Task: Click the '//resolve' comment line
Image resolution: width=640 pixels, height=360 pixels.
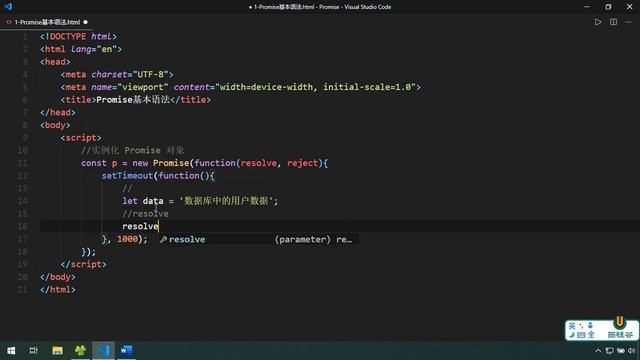Action: [145, 213]
